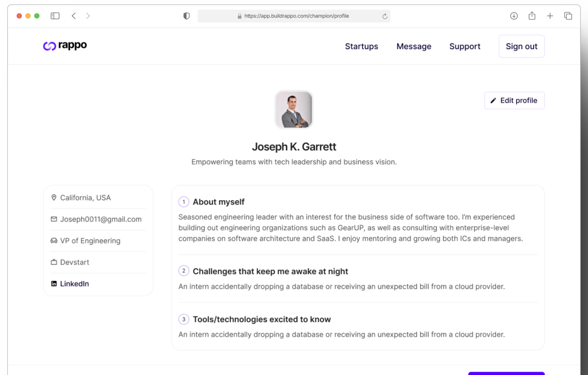
Task: Click the tagline Empowering teams with tech leadership
Action: [294, 162]
